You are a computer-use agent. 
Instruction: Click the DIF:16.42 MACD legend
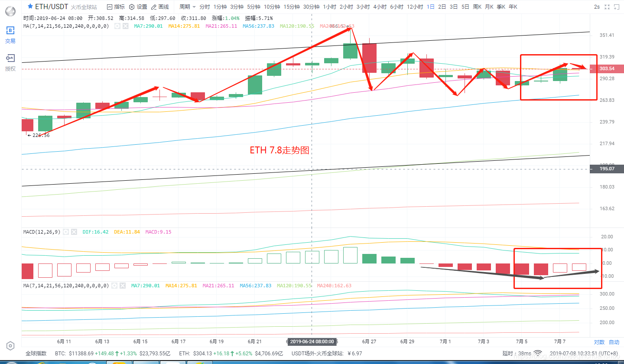[x=95, y=232]
